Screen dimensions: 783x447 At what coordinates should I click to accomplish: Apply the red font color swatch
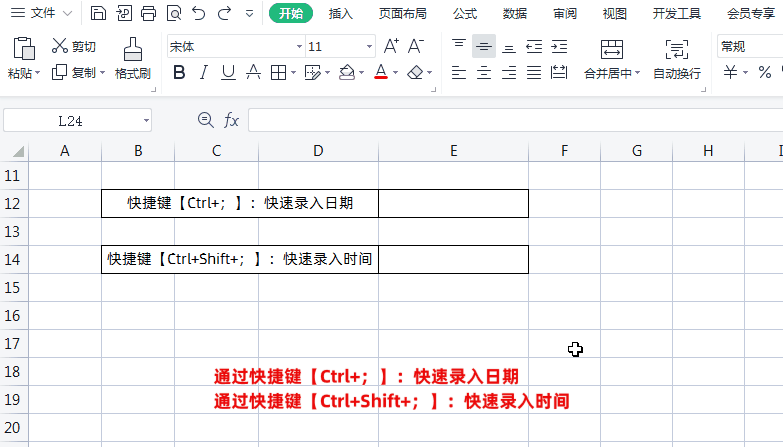click(381, 73)
